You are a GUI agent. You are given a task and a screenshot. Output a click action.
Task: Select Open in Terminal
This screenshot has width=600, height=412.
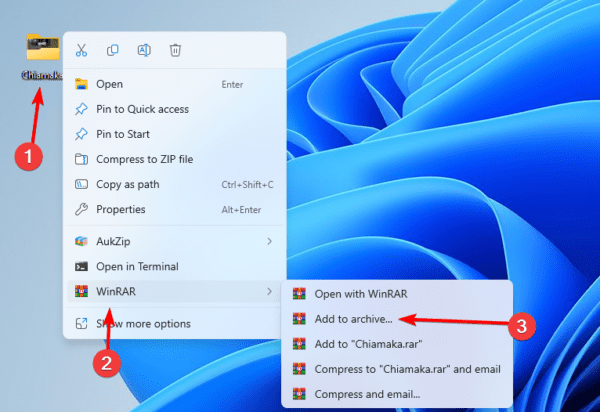click(175, 267)
